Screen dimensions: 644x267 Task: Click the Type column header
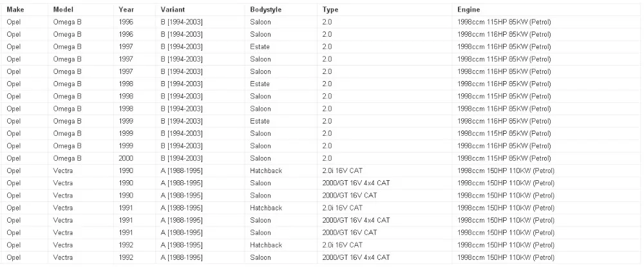(x=330, y=10)
